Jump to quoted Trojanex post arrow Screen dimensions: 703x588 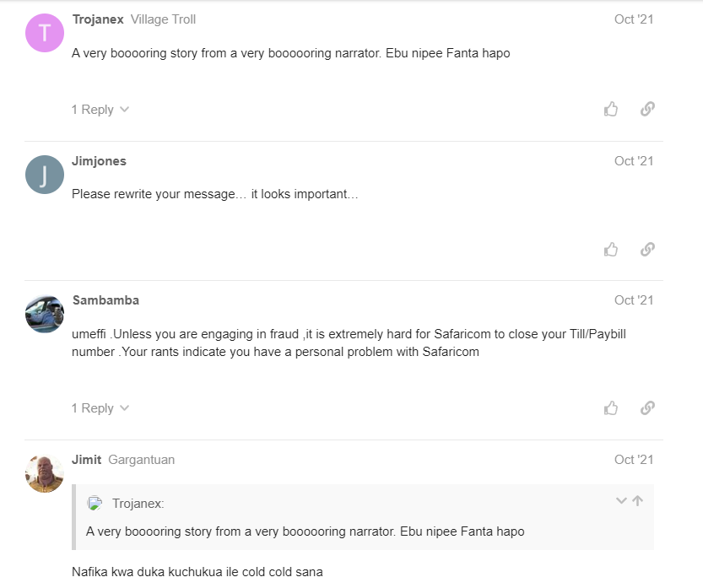[637, 501]
